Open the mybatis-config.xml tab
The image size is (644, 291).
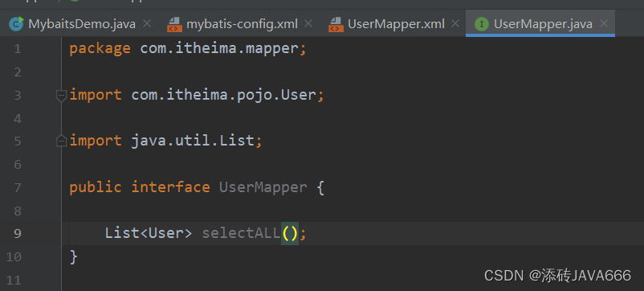[x=242, y=24]
